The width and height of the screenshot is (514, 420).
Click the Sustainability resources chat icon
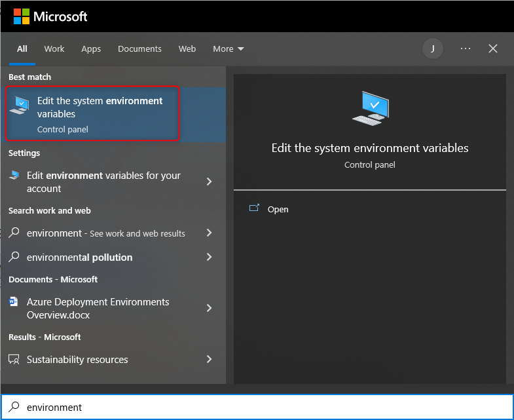point(14,360)
